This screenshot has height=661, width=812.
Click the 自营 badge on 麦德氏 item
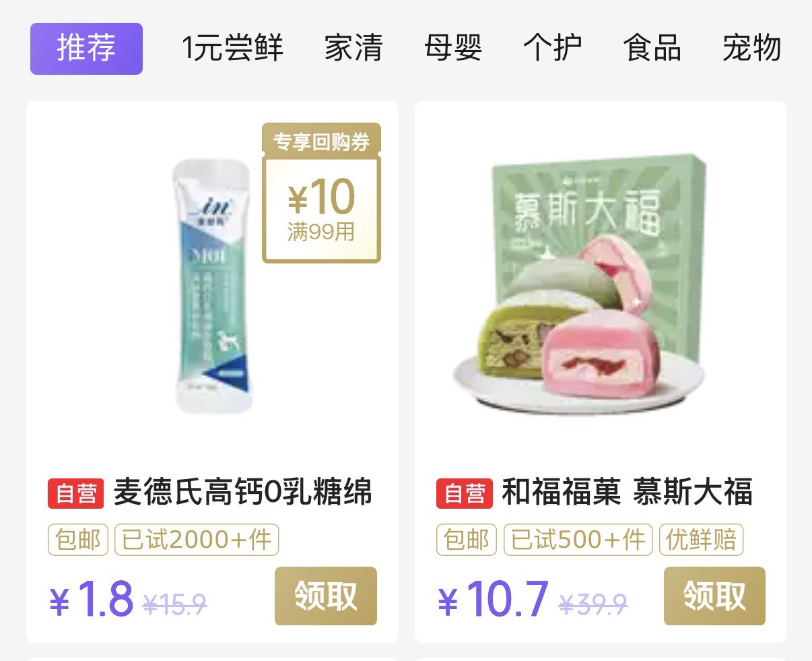76,493
